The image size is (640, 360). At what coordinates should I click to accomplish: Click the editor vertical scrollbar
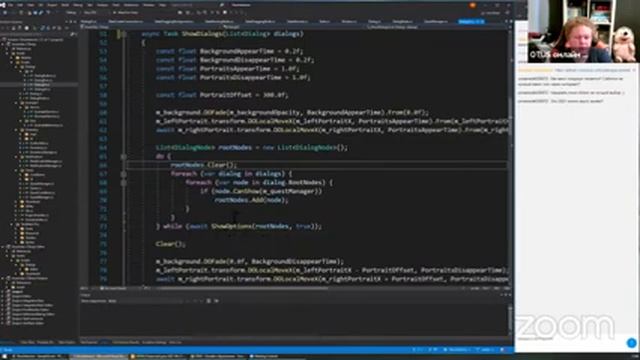point(511,157)
